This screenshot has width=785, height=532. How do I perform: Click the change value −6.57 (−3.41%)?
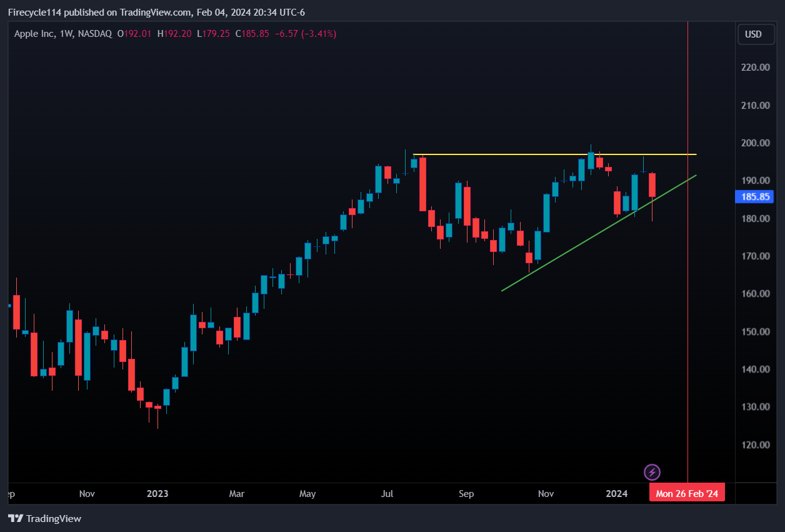306,34
